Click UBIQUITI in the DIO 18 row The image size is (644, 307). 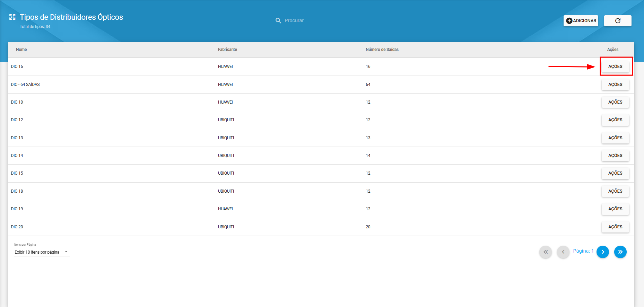tap(226, 191)
